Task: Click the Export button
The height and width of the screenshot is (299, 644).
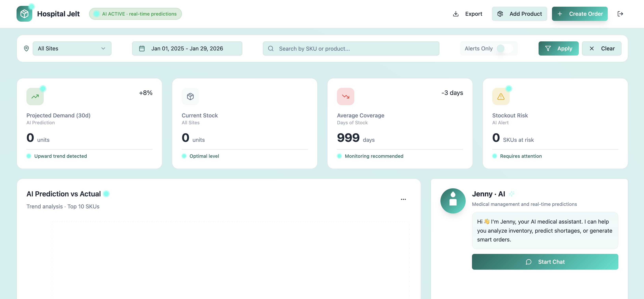Action: 467,14
